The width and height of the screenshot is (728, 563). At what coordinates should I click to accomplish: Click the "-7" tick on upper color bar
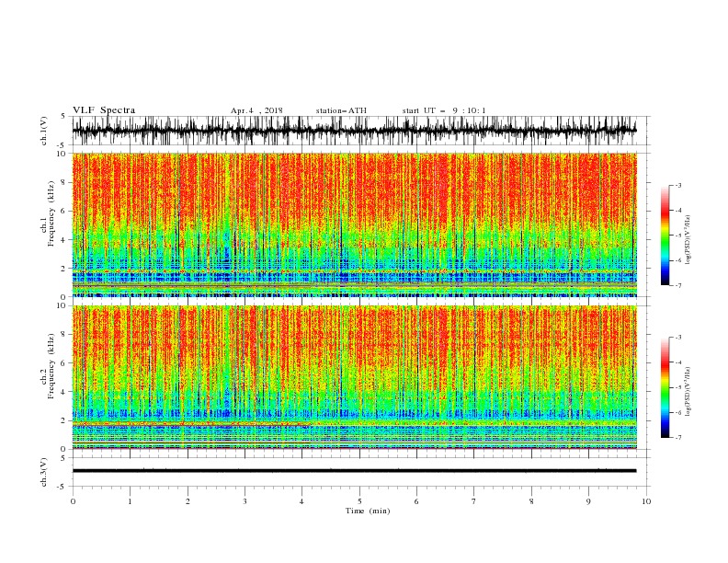click(x=677, y=285)
